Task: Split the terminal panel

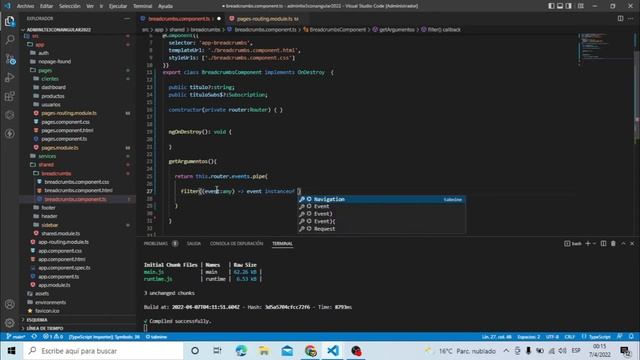Action: pos(603,243)
